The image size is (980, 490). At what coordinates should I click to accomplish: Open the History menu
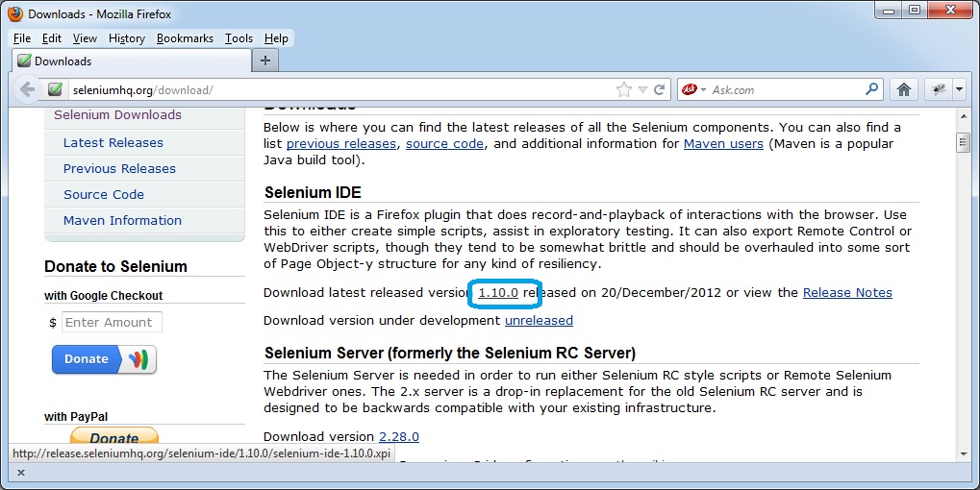tap(127, 38)
